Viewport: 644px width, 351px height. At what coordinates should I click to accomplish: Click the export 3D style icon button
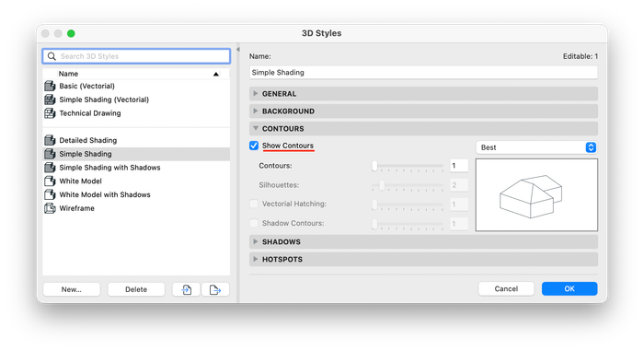(215, 289)
